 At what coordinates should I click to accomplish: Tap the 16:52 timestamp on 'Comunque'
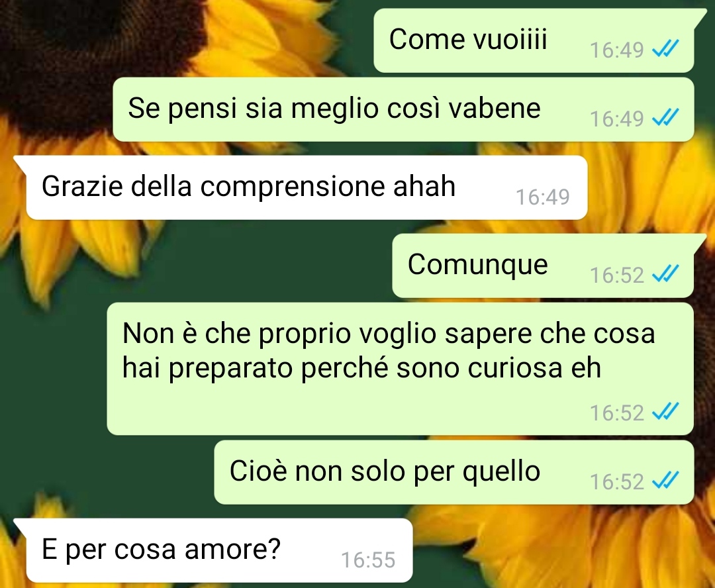point(616,275)
